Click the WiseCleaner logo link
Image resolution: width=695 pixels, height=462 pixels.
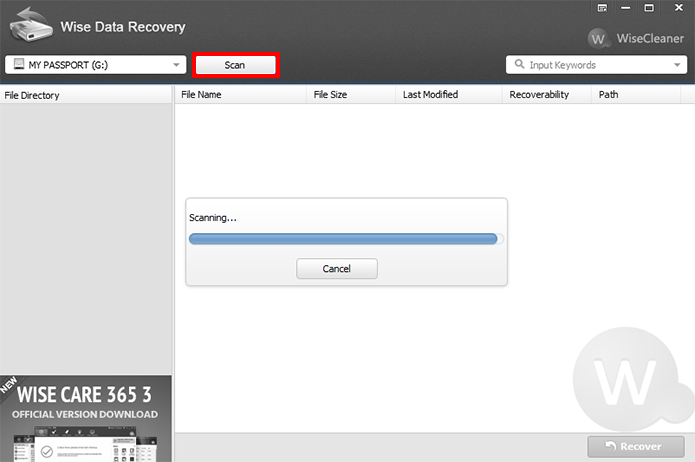tap(636, 39)
